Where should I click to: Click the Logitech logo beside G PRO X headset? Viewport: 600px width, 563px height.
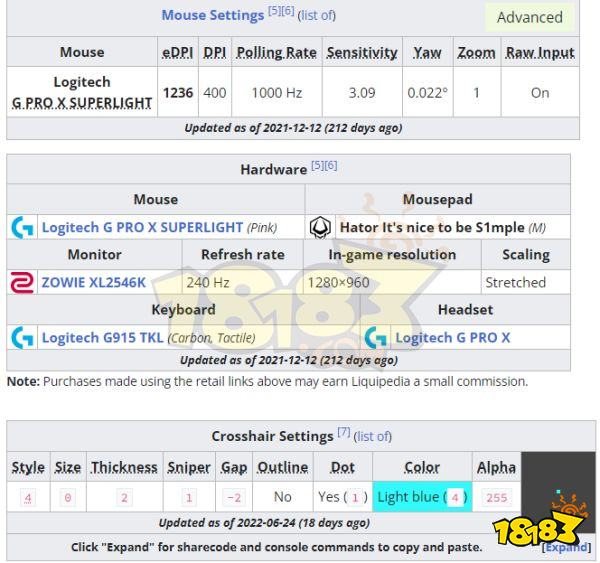tap(376, 338)
